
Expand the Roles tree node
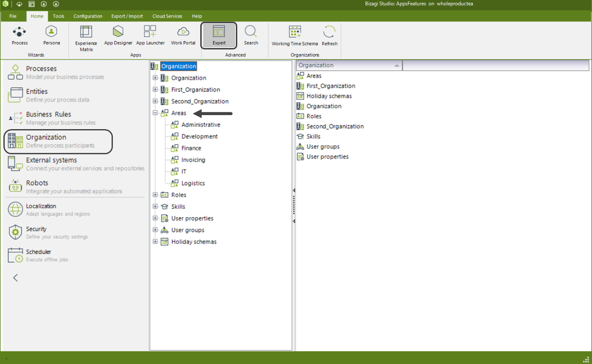[x=155, y=195]
